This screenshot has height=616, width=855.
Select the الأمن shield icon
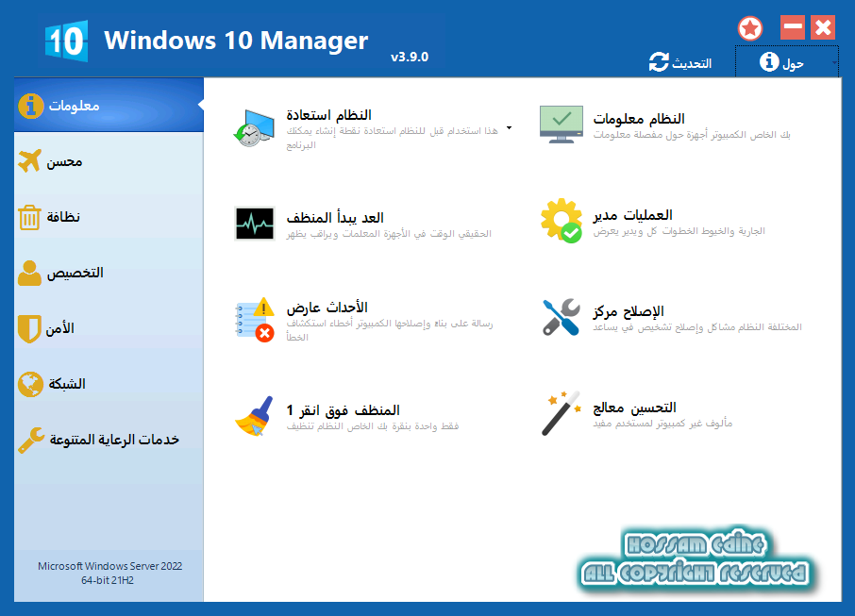29,328
